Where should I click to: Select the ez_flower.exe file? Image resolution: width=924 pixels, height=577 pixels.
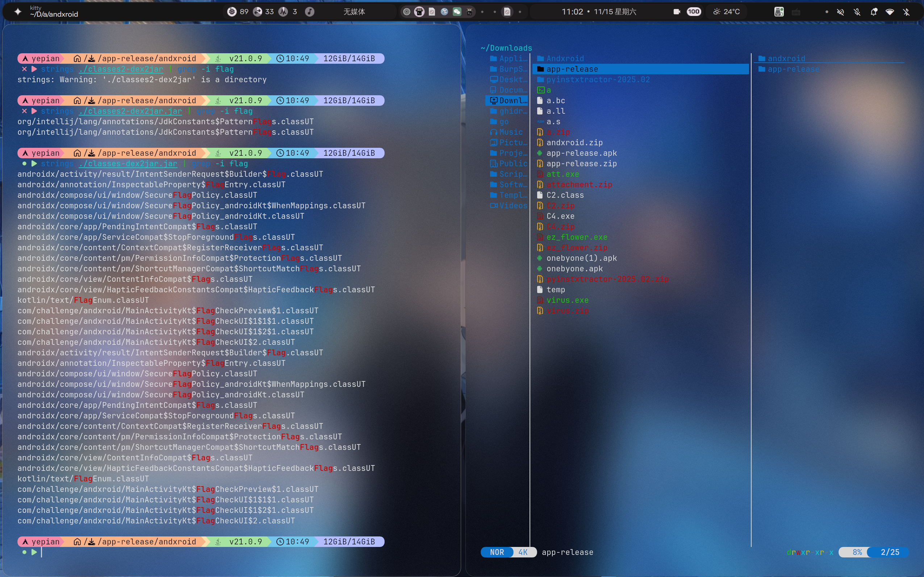pyautogui.click(x=576, y=237)
